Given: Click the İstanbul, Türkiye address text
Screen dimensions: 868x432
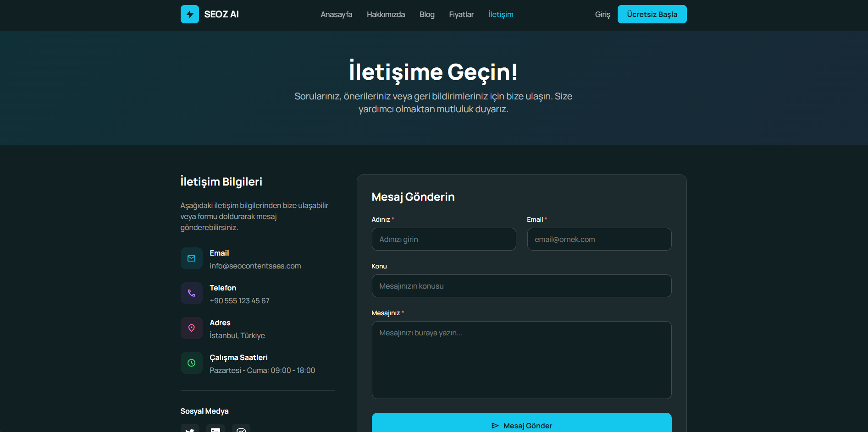Looking at the screenshot, I should point(237,335).
